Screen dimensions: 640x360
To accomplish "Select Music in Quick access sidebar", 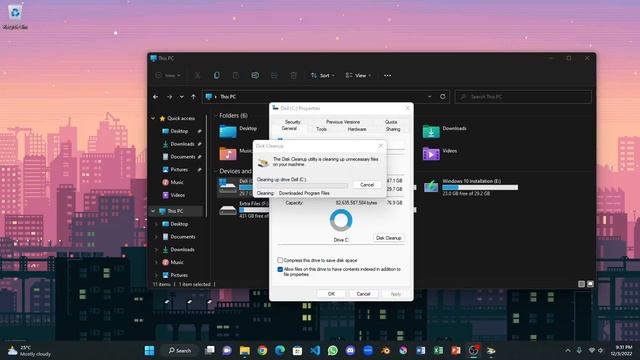I will click(x=177, y=182).
